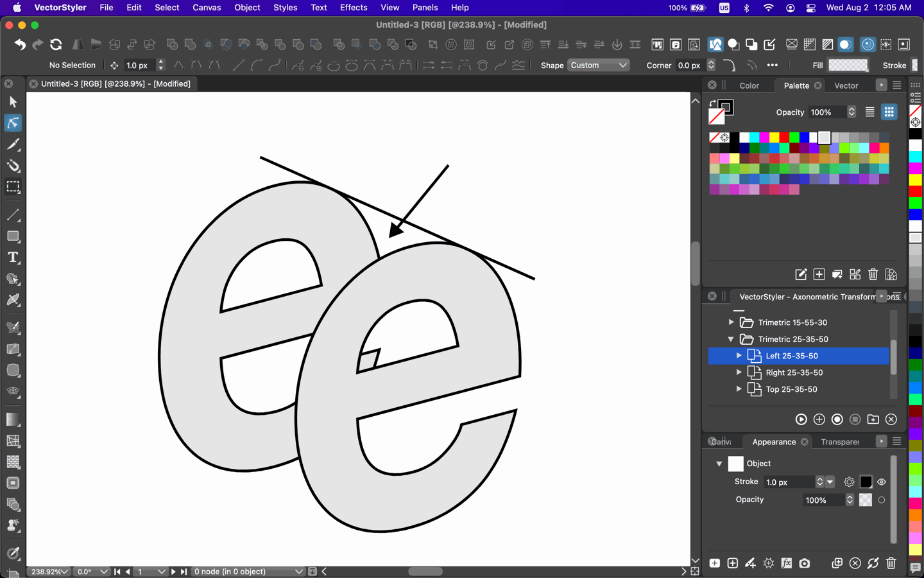Toggle Stroke visibility eye icon
The height and width of the screenshot is (578, 924).
point(882,482)
